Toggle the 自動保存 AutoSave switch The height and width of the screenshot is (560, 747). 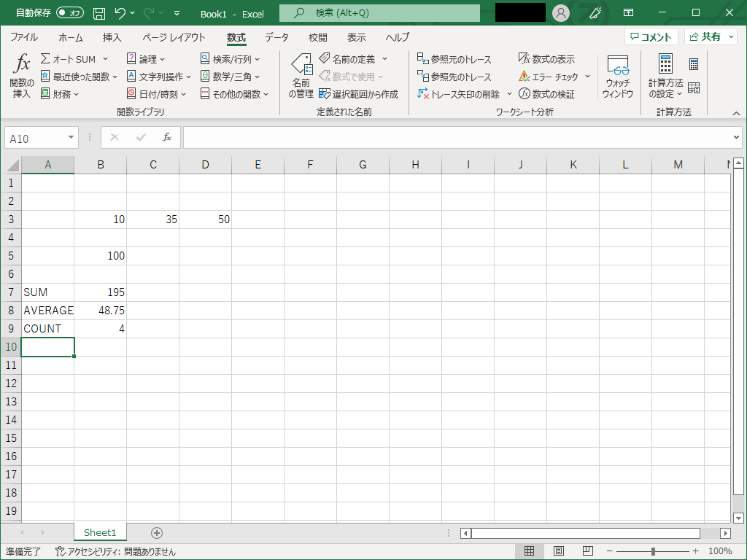(x=69, y=13)
